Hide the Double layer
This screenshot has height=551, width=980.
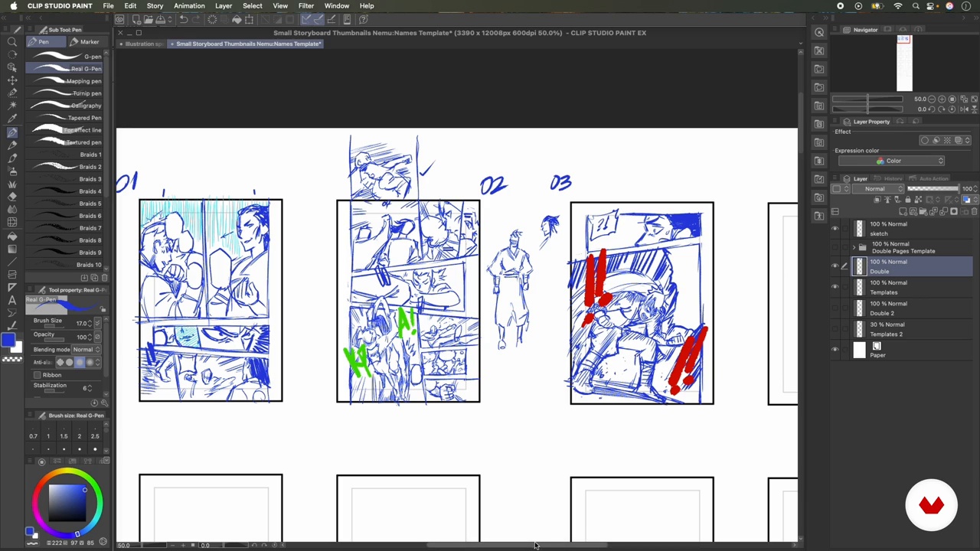click(835, 266)
